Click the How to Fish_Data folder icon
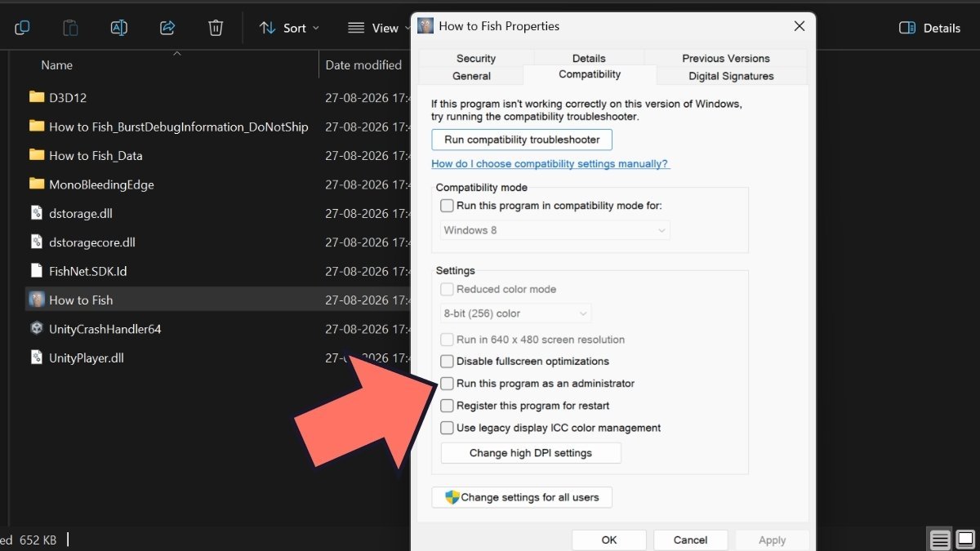The height and width of the screenshot is (551, 980). 36,155
